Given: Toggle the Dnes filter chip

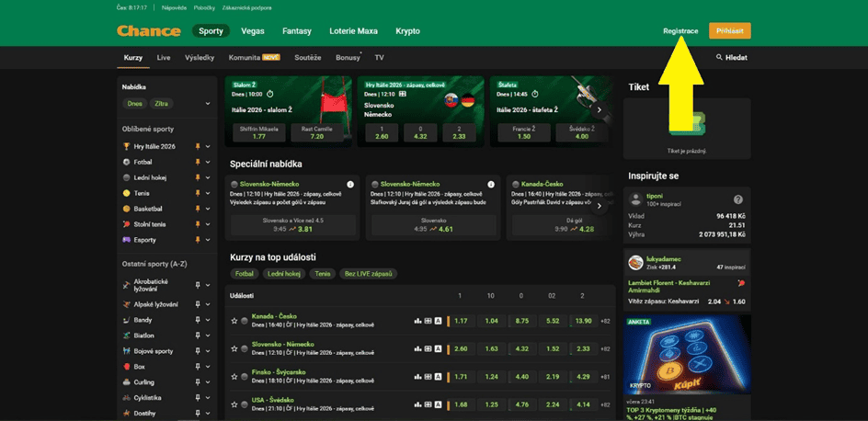Looking at the screenshot, I should click(134, 104).
